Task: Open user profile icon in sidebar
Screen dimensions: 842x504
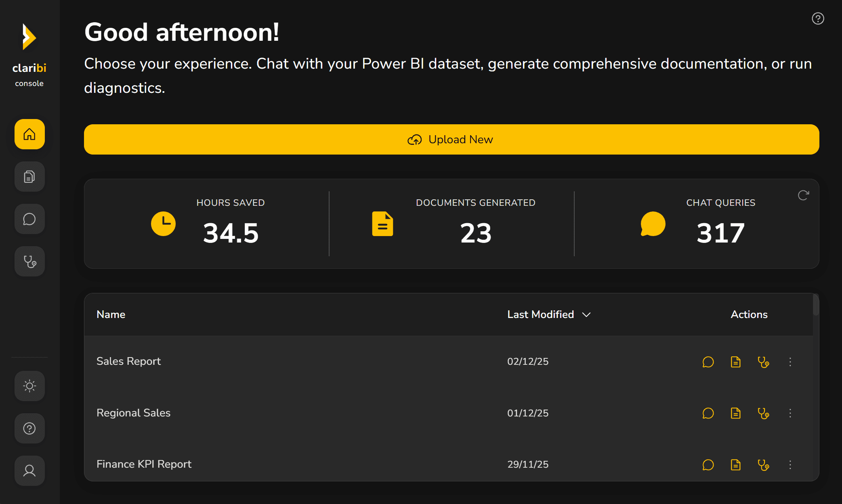Action: [29, 471]
